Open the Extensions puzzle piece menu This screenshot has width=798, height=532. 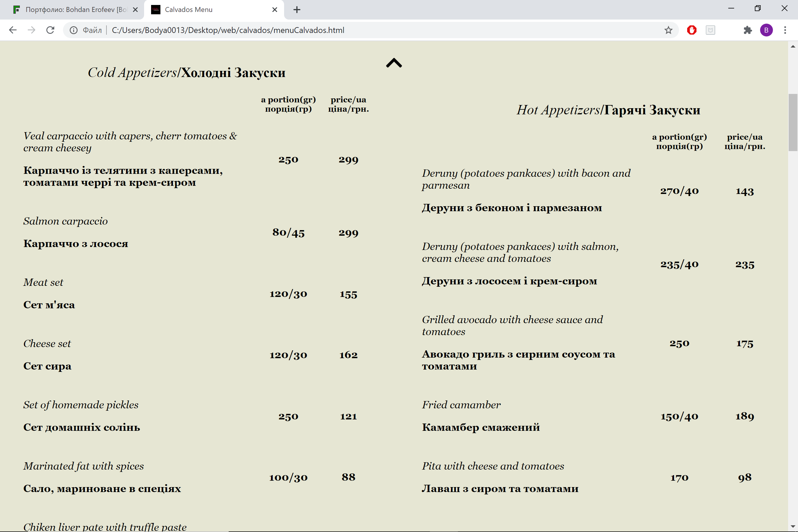(x=748, y=30)
